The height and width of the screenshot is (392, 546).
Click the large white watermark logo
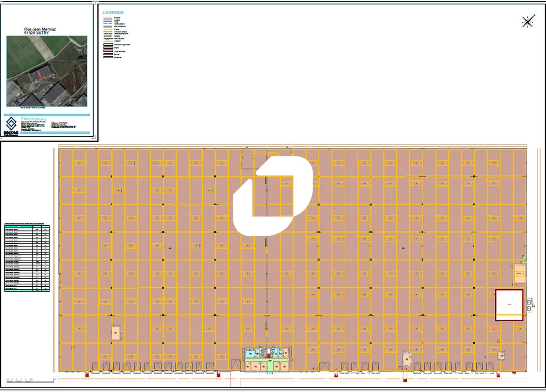click(273, 196)
